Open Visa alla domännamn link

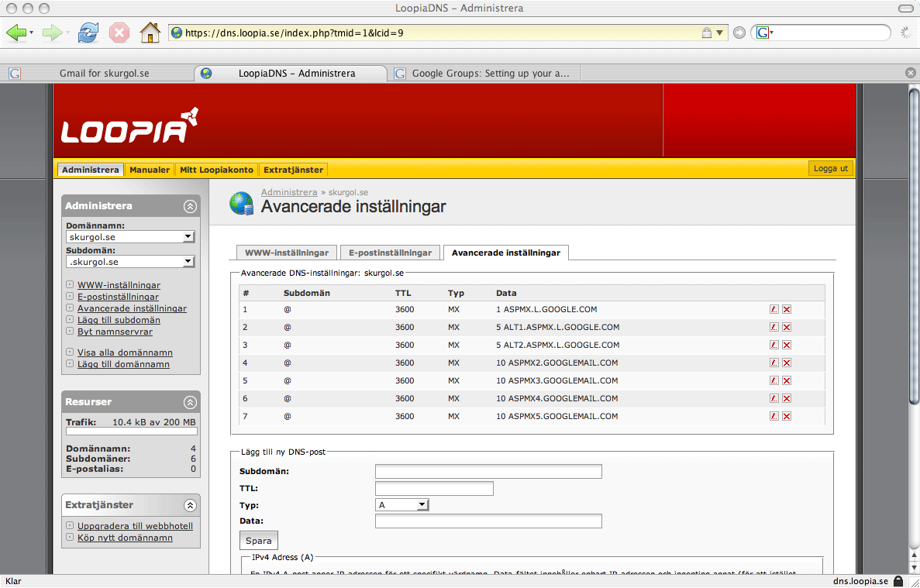click(125, 352)
